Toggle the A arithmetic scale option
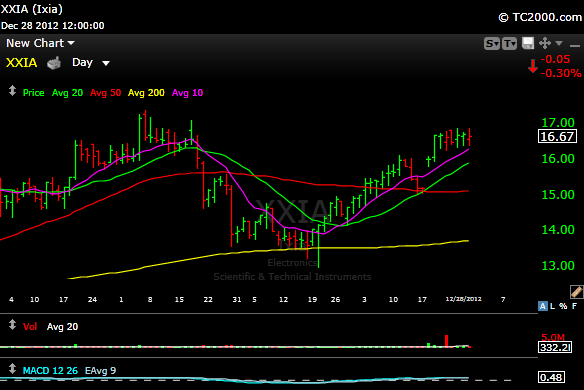 click(543, 306)
